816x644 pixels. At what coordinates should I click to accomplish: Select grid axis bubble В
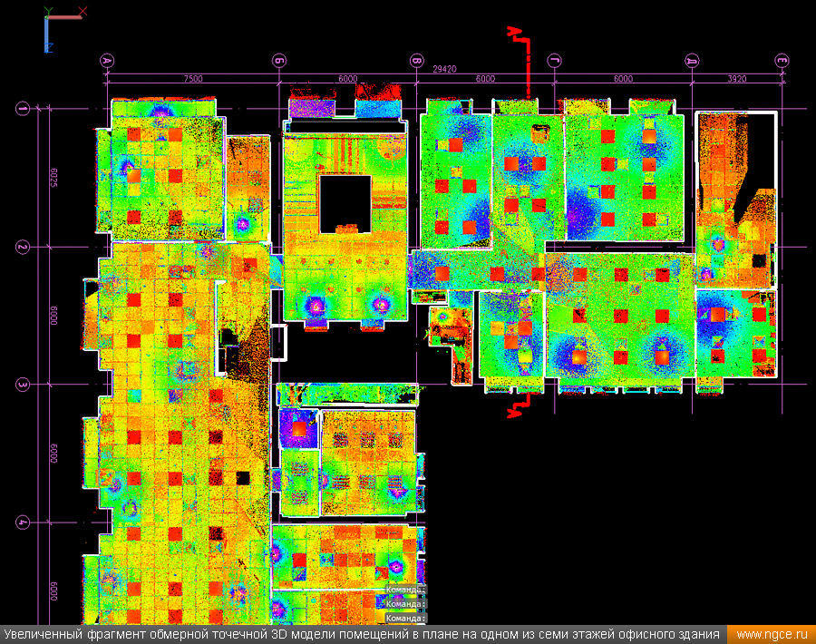pyautogui.click(x=416, y=61)
